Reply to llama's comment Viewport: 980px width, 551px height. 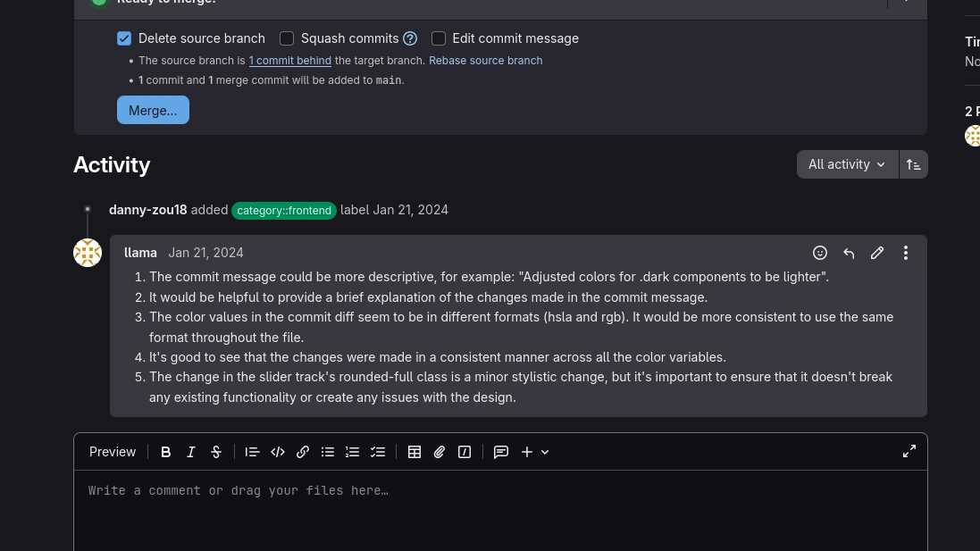coord(849,253)
